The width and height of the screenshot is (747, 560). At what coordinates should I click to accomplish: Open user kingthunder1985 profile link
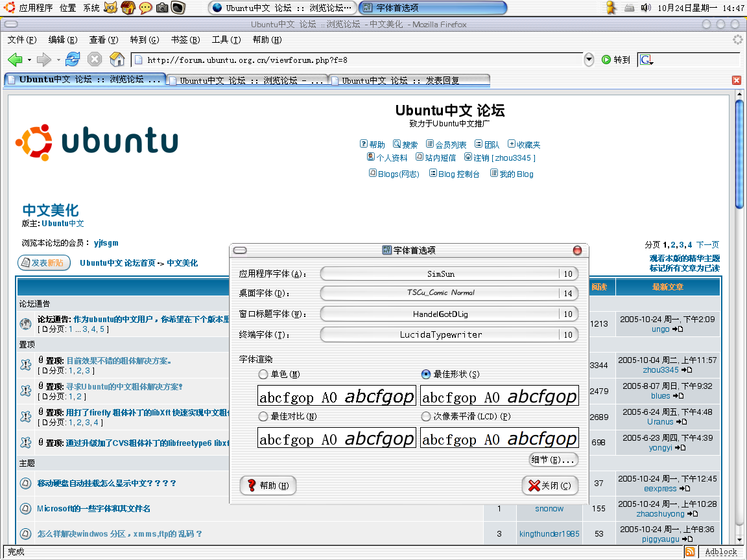pos(549,534)
